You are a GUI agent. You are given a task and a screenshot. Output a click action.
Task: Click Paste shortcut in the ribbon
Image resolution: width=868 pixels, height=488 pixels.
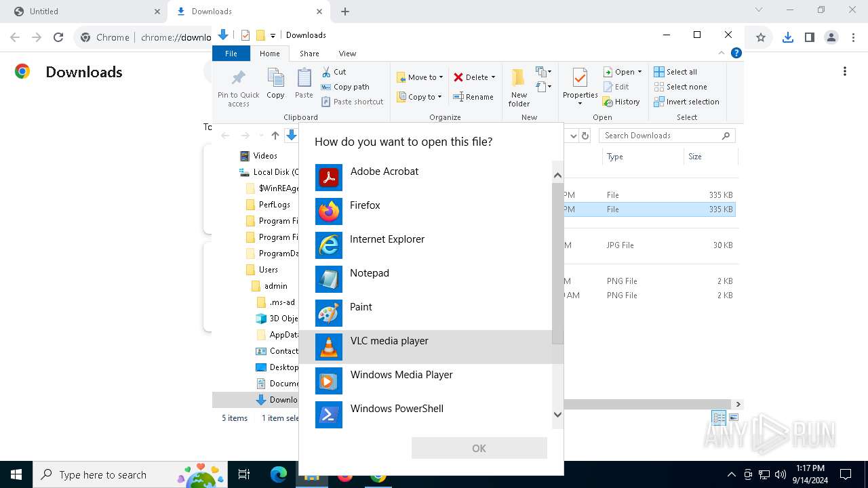click(x=352, y=102)
